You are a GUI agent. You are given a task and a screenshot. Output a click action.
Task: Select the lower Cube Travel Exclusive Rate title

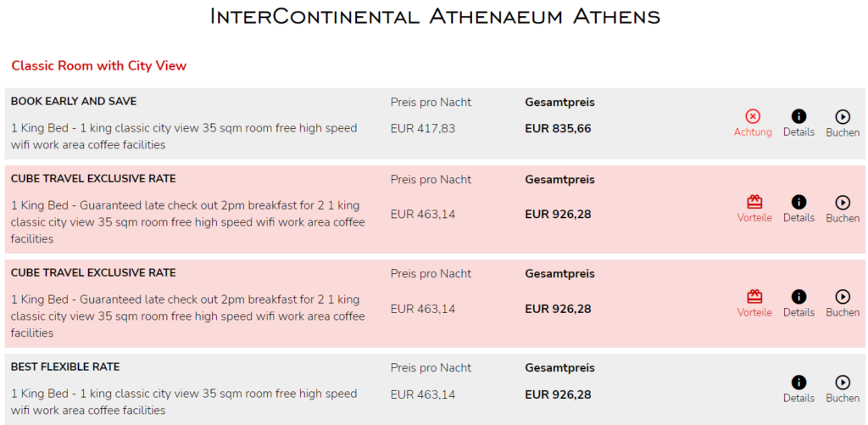tap(93, 273)
